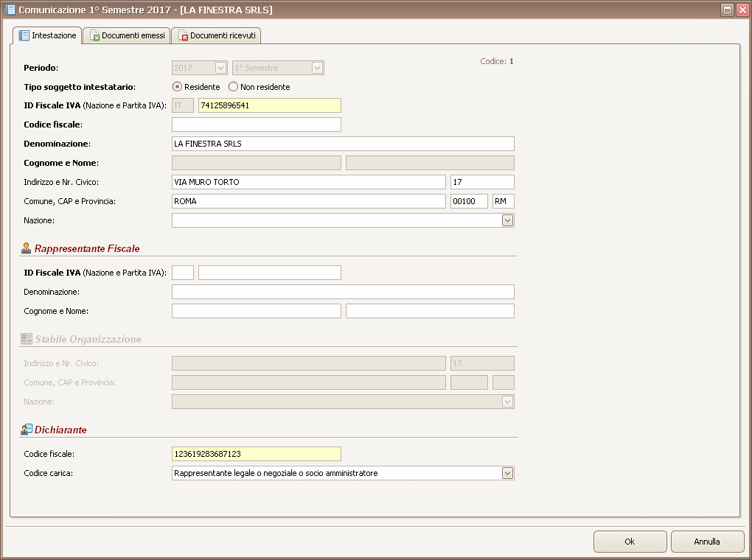
Task: Click the Documenti emessi tab icon
Action: (95, 35)
